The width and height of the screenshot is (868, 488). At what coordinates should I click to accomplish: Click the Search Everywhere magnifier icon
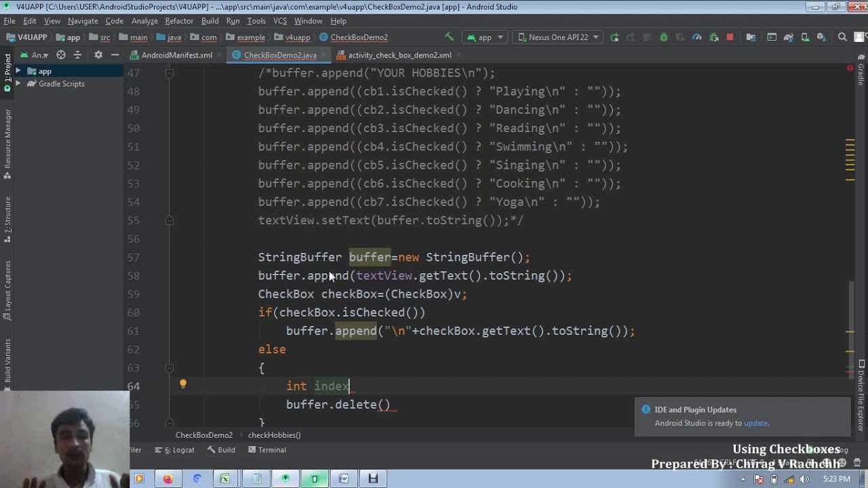(x=842, y=37)
